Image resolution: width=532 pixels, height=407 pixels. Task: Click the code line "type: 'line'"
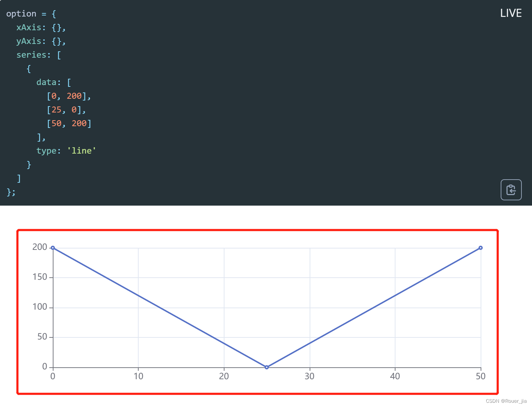click(66, 151)
